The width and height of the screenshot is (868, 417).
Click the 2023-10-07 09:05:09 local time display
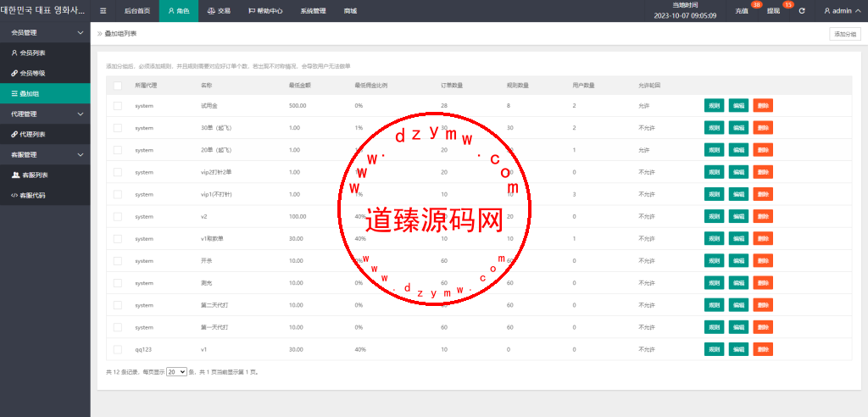[x=685, y=15]
